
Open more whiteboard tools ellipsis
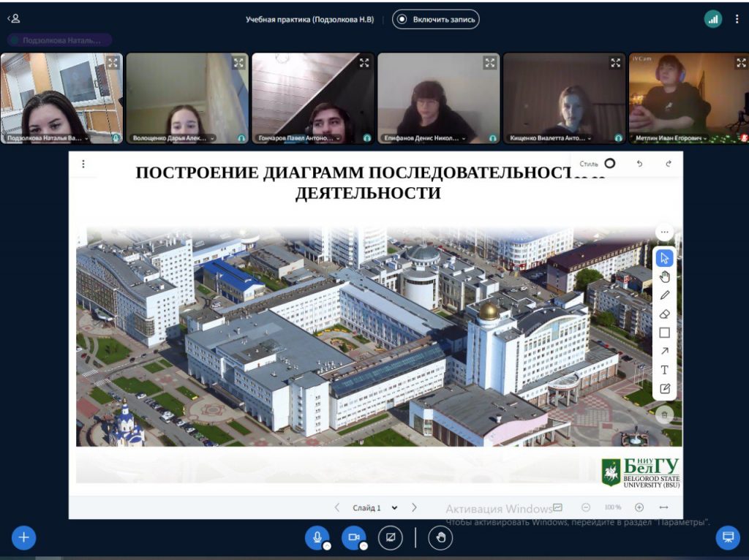click(x=664, y=232)
